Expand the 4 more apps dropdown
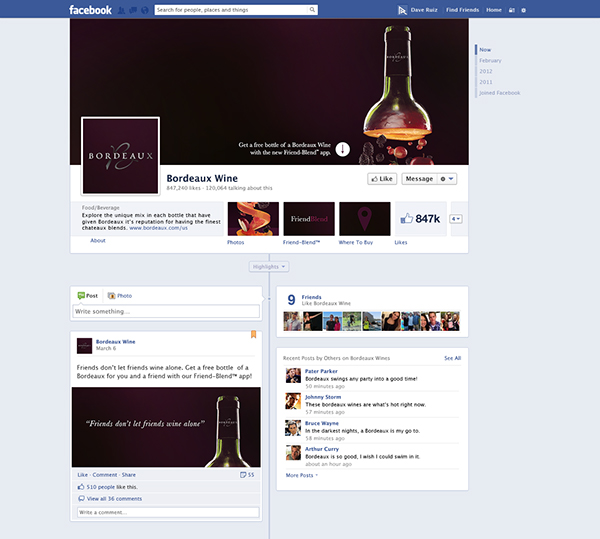Image resolution: width=600 pixels, height=539 pixels. click(x=456, y=219)
